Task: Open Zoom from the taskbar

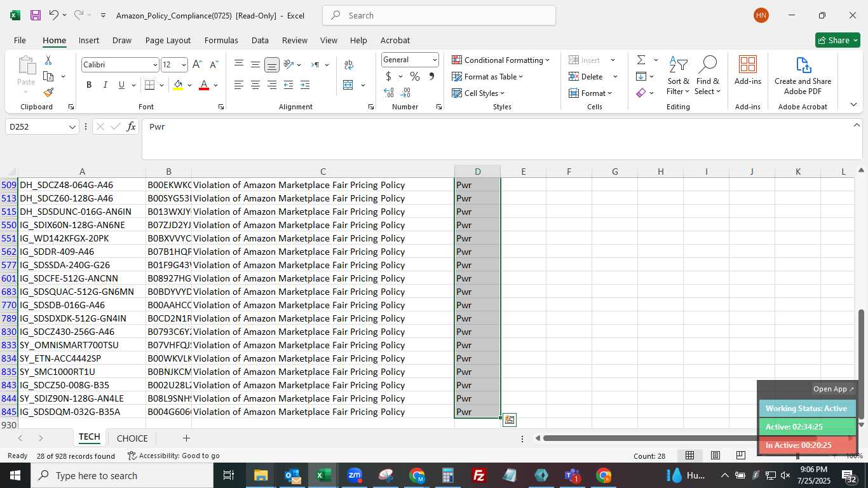Action: [355, 475]
